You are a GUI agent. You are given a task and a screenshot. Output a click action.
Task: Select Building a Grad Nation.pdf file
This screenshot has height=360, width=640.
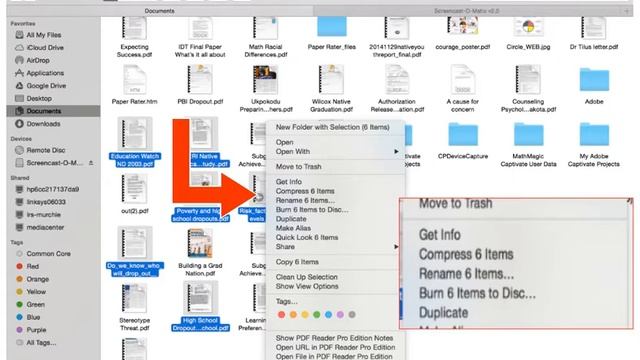(x=200, y=243)
